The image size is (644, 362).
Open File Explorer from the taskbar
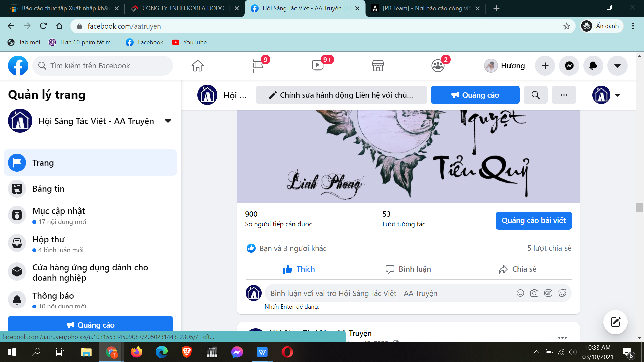86,352
